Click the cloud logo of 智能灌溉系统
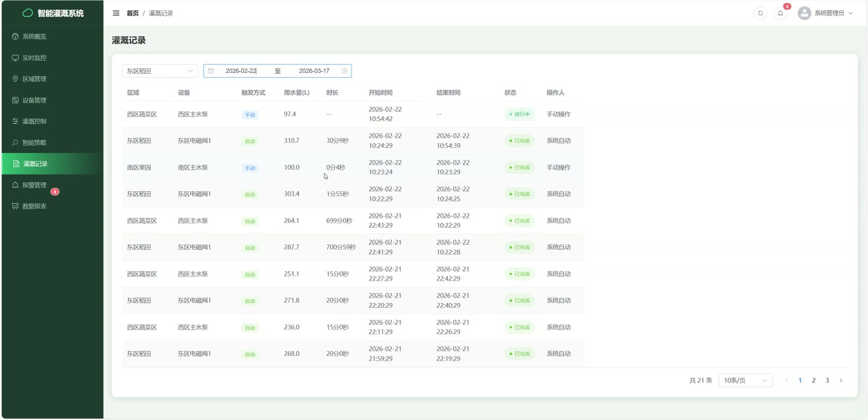Screen dimensions: 868x420 pyautogui.click(x=28, y=13)
